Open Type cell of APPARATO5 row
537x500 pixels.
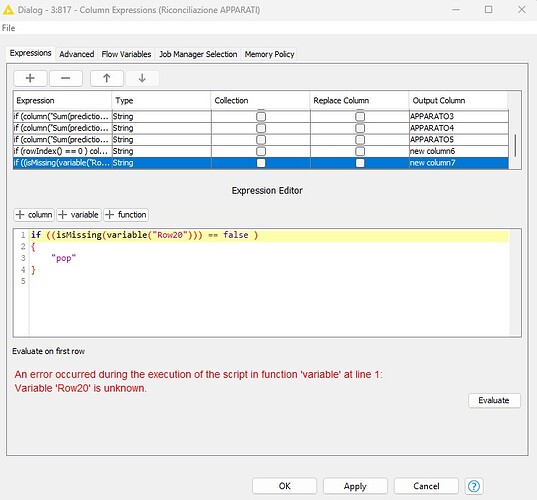point(161,140)
